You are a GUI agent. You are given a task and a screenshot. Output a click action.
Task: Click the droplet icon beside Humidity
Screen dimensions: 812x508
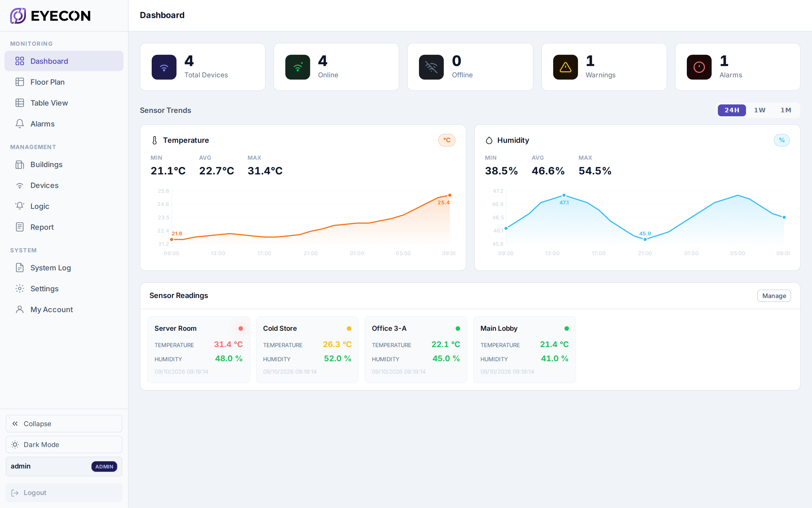pyautogui.click(x=489, y=140)
